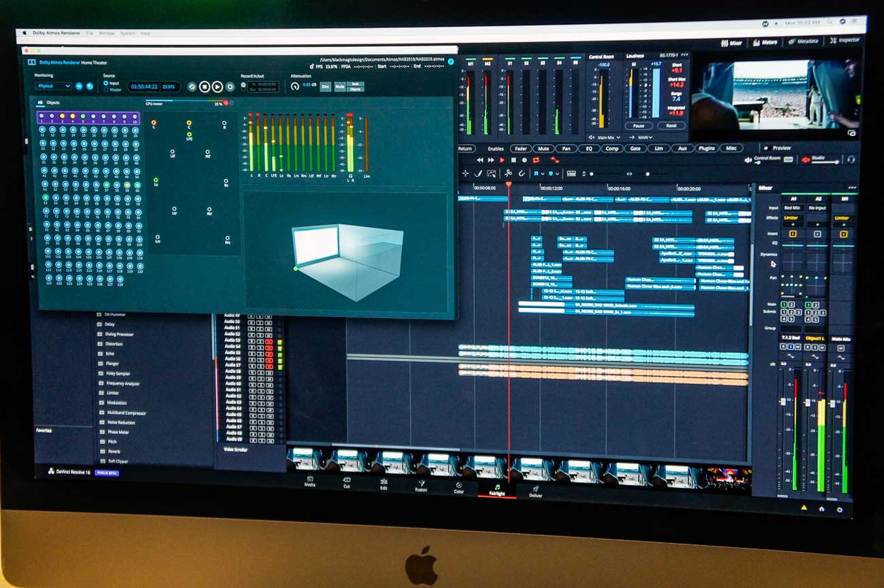Click the viewer pop-out icon

(x=852, y=133)
